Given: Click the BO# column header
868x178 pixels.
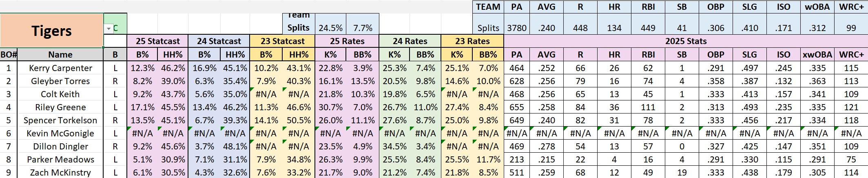Looking at the screenshot, I should (9, 55).
